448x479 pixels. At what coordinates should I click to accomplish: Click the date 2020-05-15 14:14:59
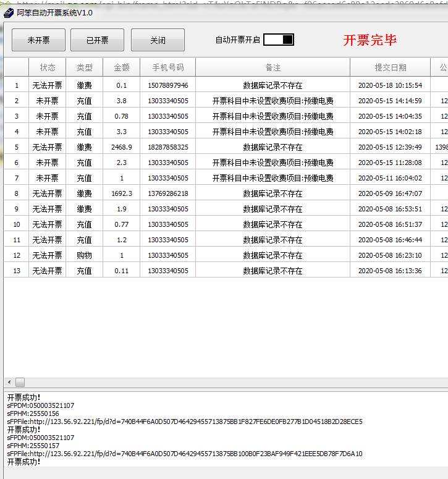pyautogui.click(x=390, y=101)
